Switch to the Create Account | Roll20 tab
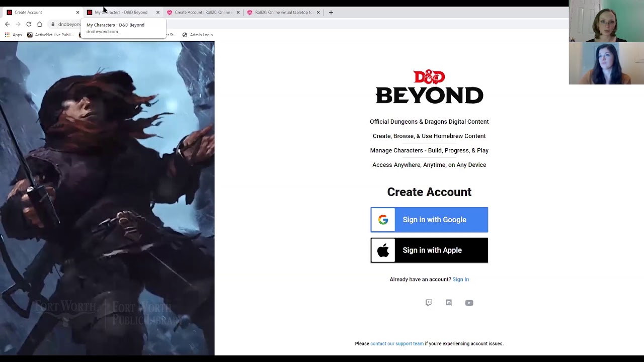Screen dimensions: 644x362 [203, 12]
